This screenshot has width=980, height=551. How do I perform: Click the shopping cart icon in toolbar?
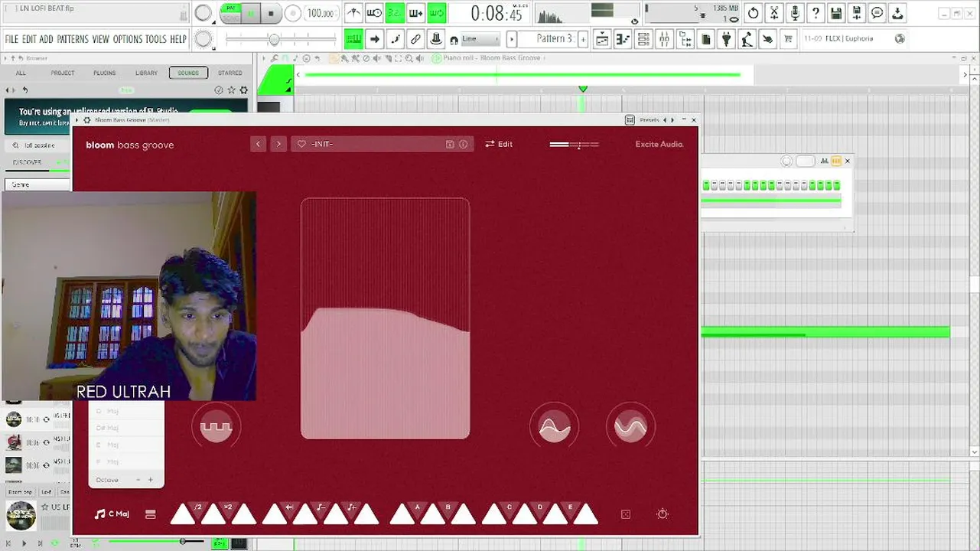[788, 39]
